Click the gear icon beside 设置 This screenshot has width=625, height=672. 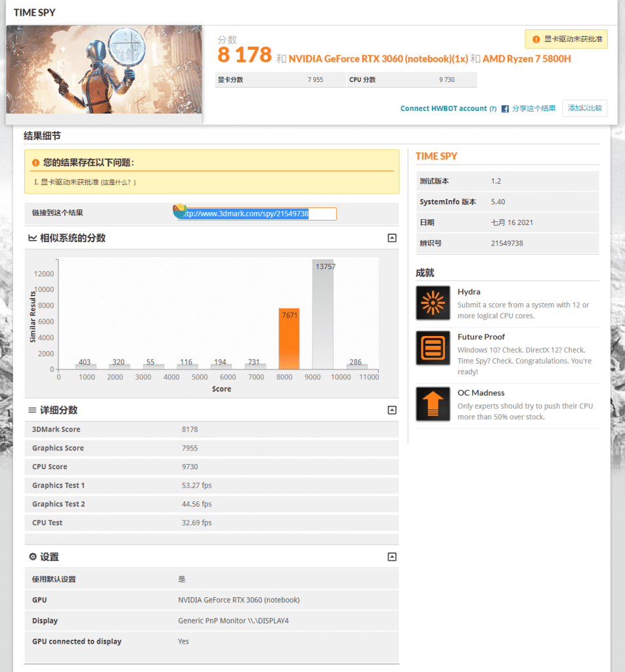33,556
